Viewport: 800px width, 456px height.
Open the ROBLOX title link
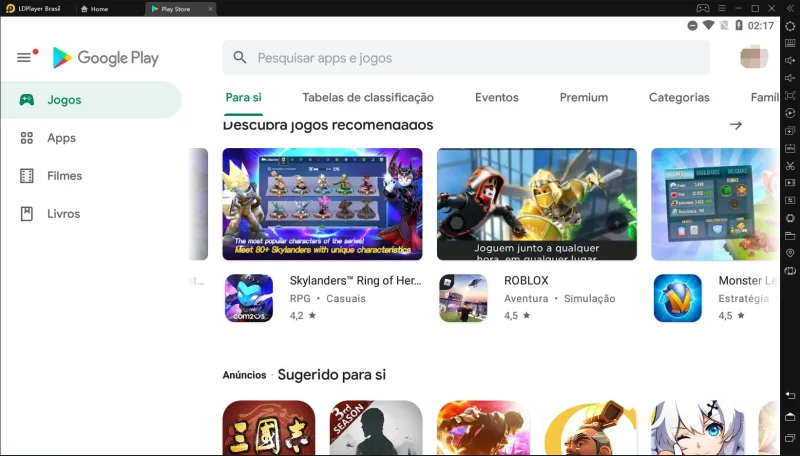tap(526, 281)
